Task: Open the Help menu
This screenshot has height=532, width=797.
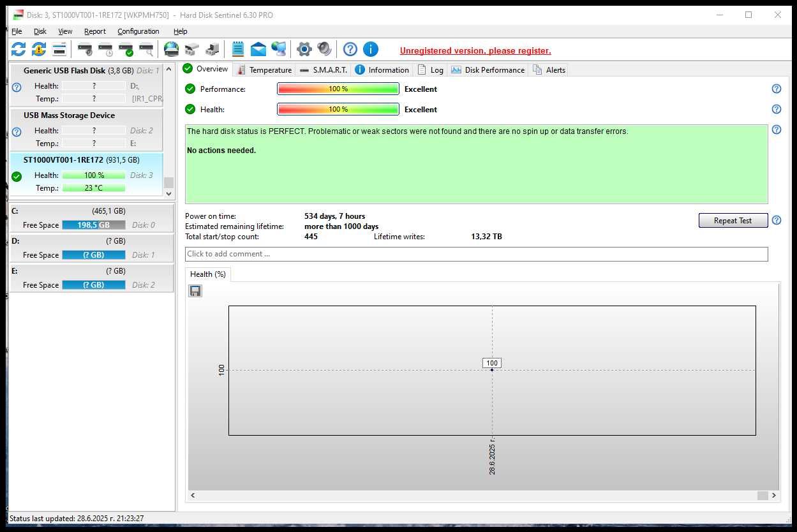Action: pos(181,31)
